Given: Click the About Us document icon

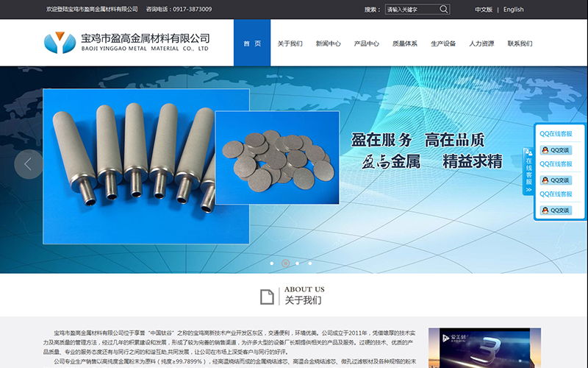Looking at the screenshot, I should (x=267, y=297).
